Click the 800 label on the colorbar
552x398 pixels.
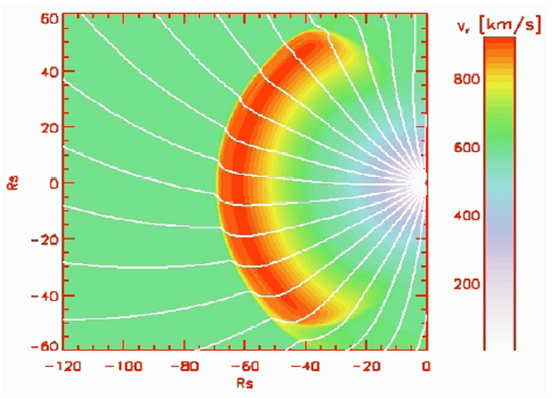click(466, 80)
